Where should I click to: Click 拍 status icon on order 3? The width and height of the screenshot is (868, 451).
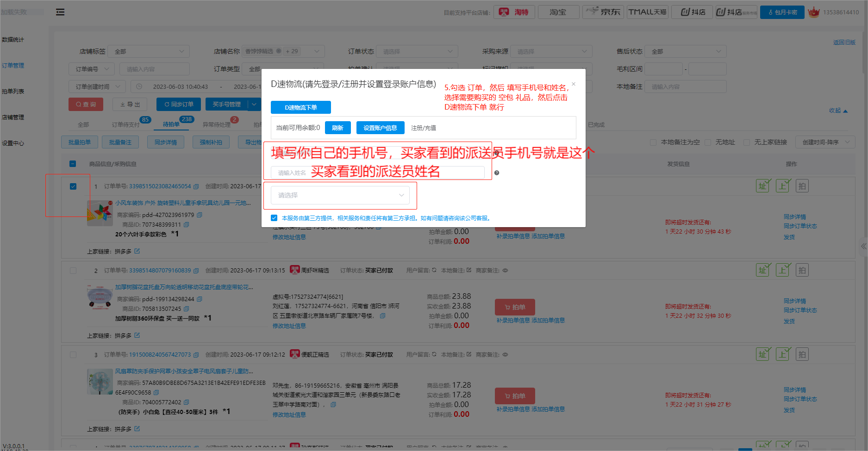pos(802,354)
